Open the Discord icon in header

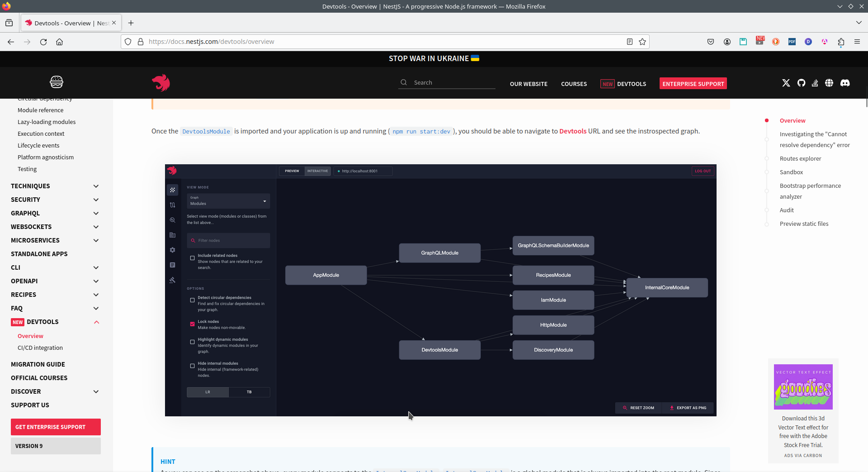(845, 83)
